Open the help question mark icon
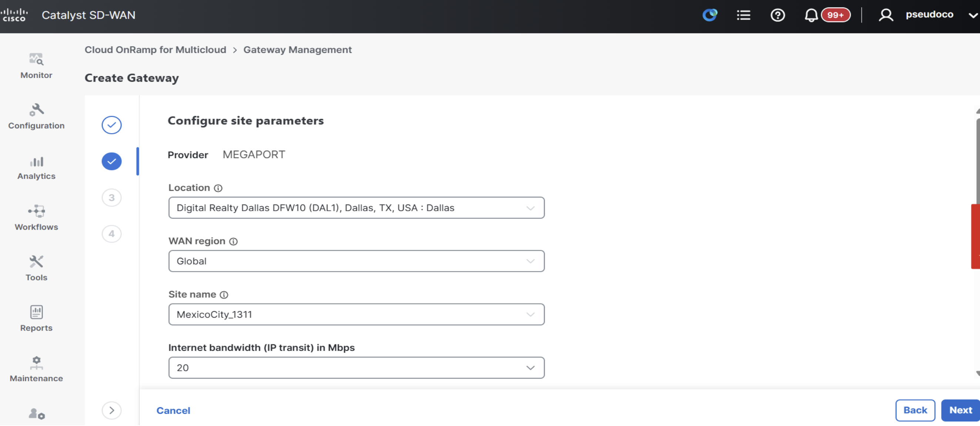 tap(778, 15)
